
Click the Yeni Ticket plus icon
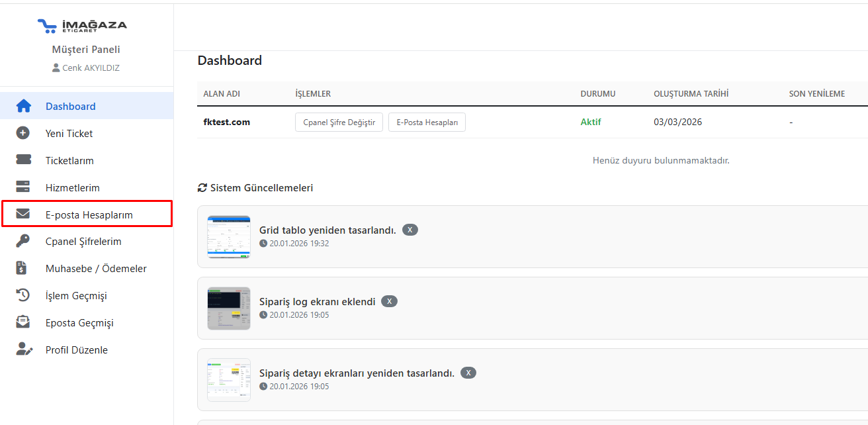click(23, 133)
